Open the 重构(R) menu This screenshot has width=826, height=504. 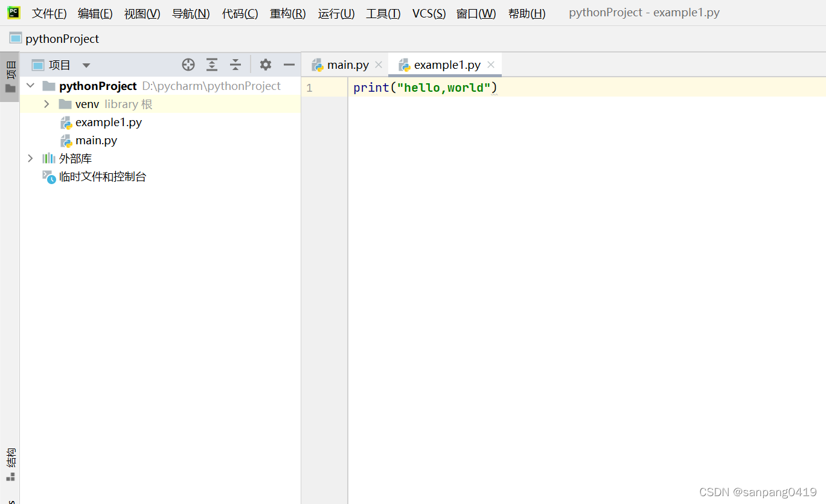287,13
